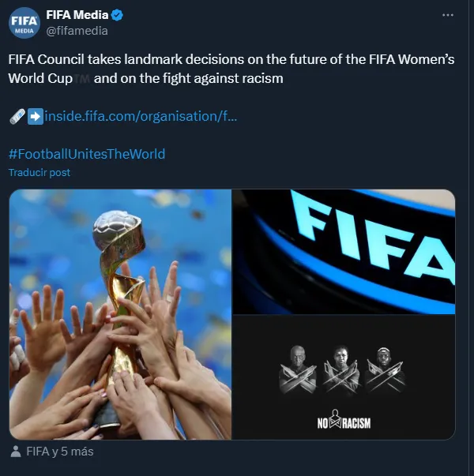Click Traducir post to translate
The height and width of the screenshot is (476, 474).
[x=39, y=172]
